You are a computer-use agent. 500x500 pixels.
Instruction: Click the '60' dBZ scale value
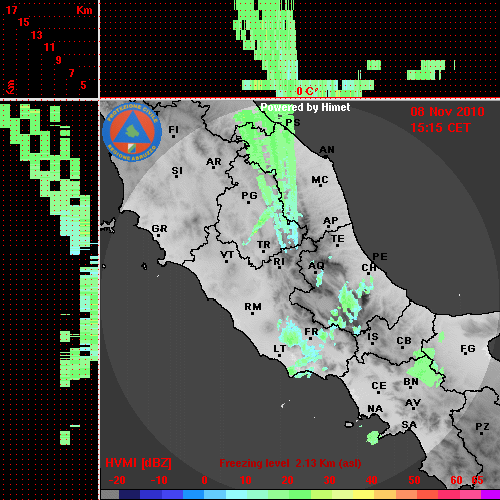click(x=456, y=480)
